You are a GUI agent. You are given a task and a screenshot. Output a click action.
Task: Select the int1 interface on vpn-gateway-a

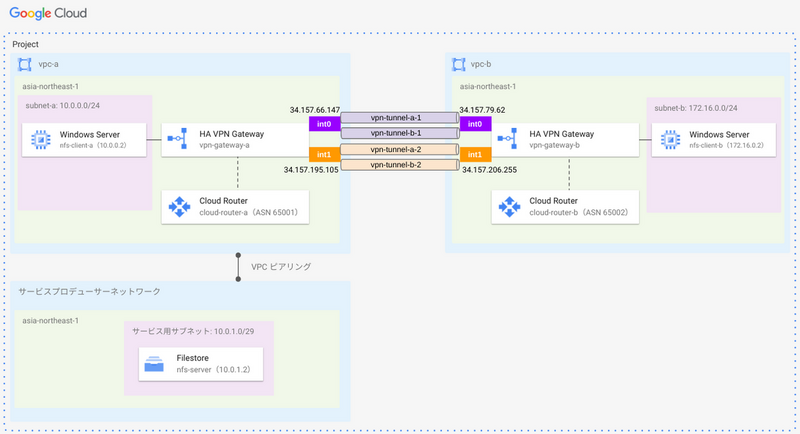pos(324,155)
